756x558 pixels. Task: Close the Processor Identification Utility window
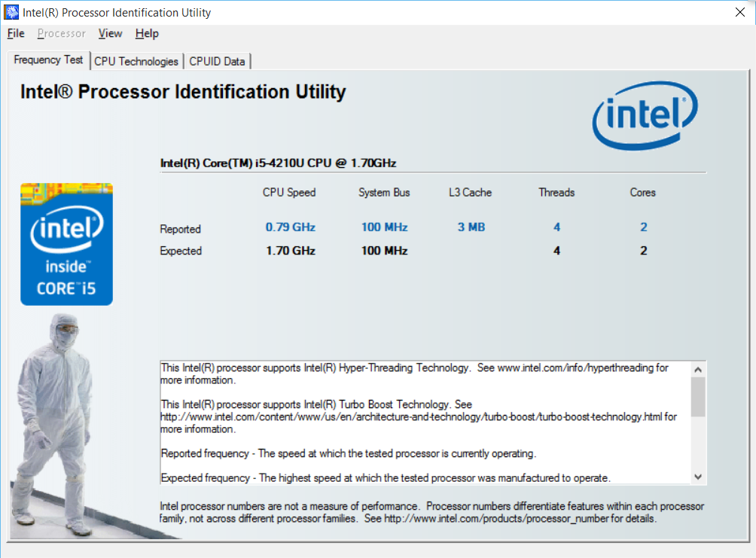click(740, 12)
